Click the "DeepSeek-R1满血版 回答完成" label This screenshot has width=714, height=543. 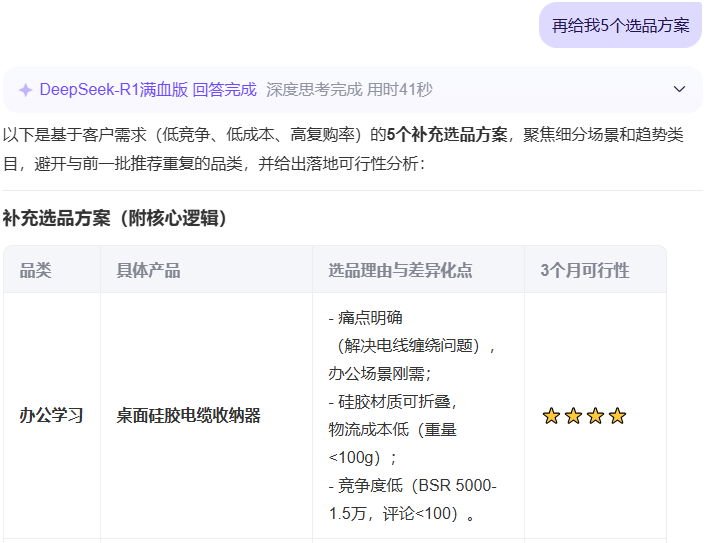148,90
